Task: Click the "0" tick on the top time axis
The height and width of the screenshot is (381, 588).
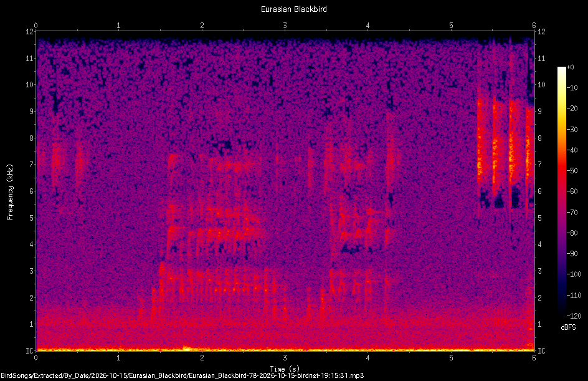Action: tap(36, 26)
